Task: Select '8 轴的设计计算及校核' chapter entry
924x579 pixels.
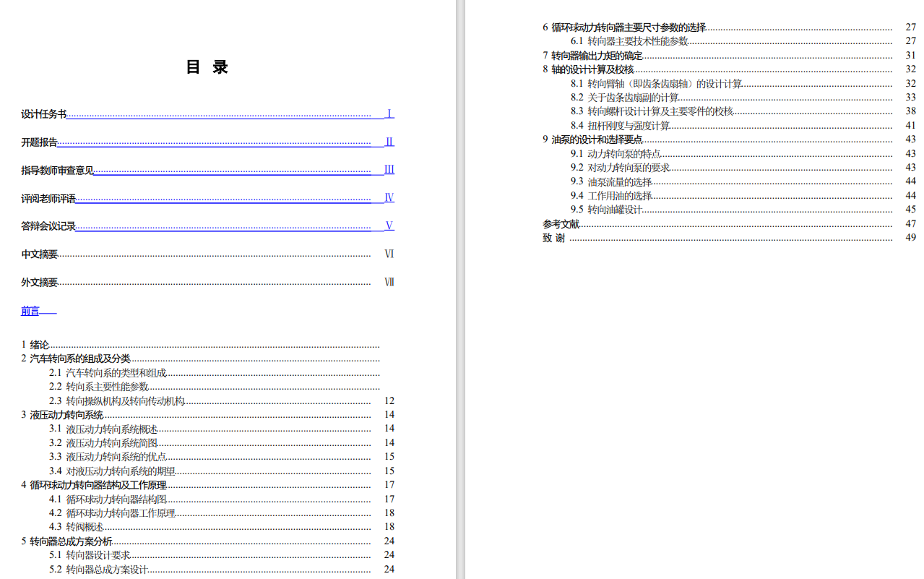Action: (x=730, y=69)
